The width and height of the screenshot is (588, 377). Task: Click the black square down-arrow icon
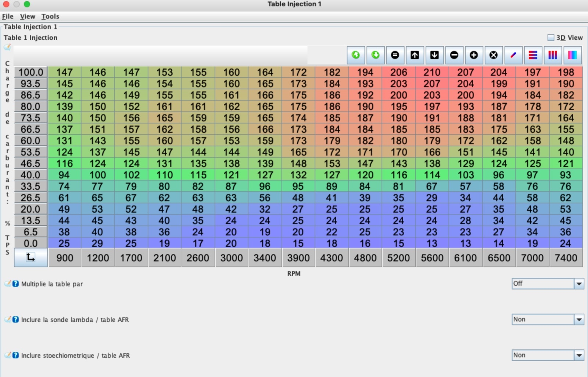434,55
